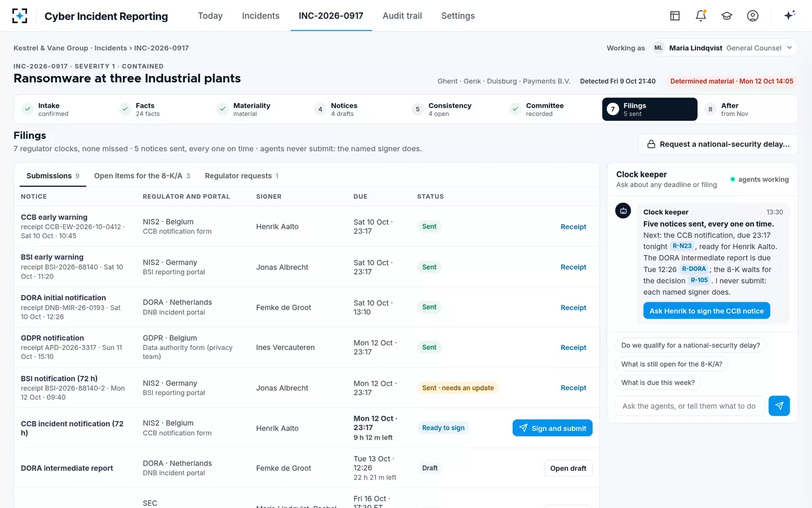Viewport: 812px width, 508px height.
Task: Click the R-DORA reference chip
Action: tap(694, 269)
